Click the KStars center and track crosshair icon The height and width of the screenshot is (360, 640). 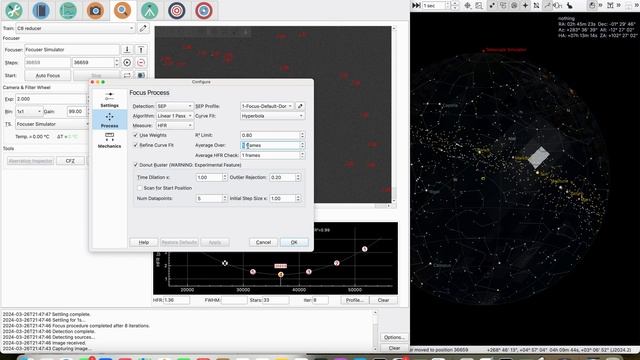coord(467,5)
